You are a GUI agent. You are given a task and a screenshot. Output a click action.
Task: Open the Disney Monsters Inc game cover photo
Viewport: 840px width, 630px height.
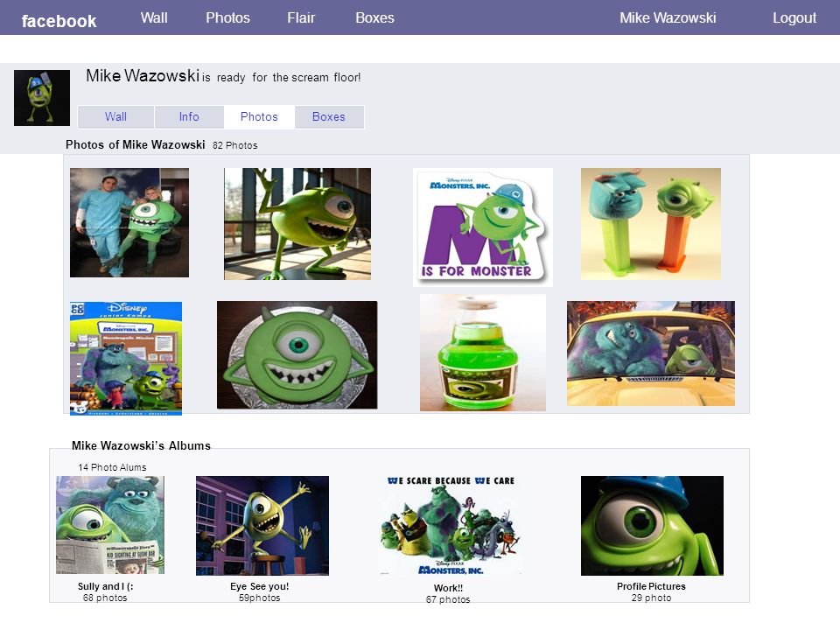coord(126,359)
